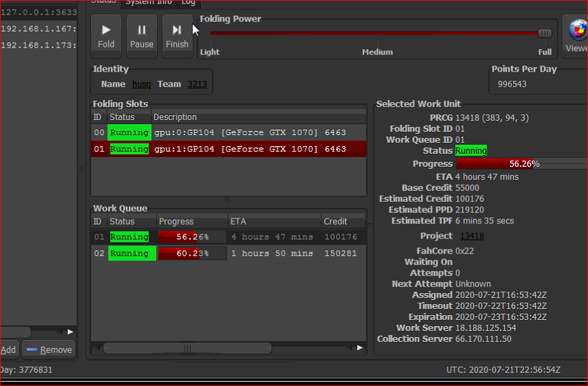Click the ETA value 4 hours 47 mins
Viewport: 588px width, 386px height.
pos(487,177)
